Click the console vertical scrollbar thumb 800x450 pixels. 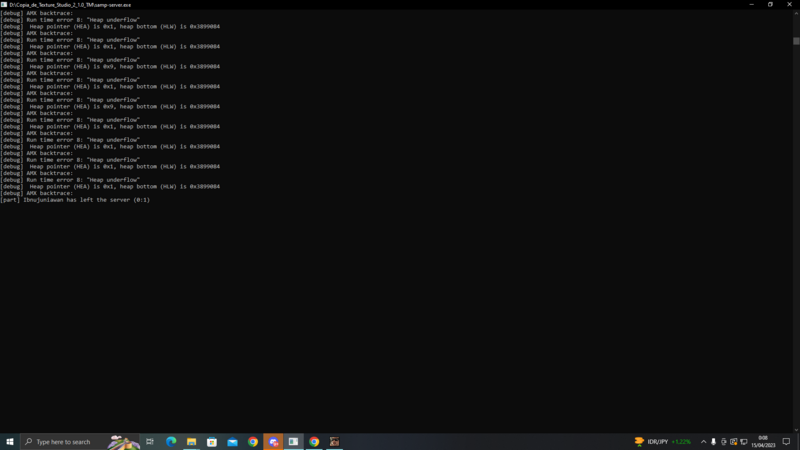click(x=796, y=41)
